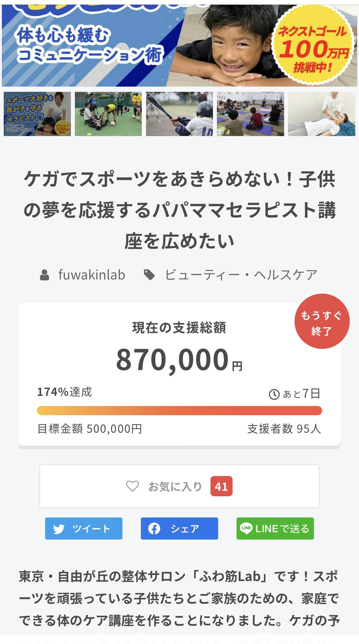Click the Twitter bird icon

click(x=59, y=529)
